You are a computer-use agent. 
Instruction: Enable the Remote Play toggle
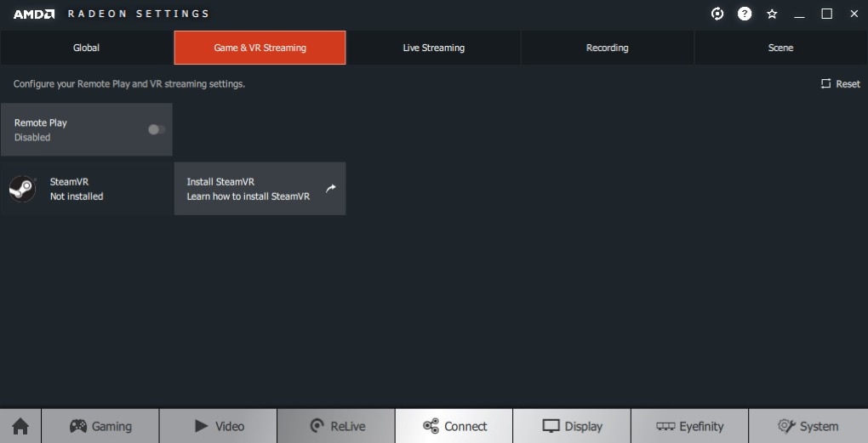point(157,129)
